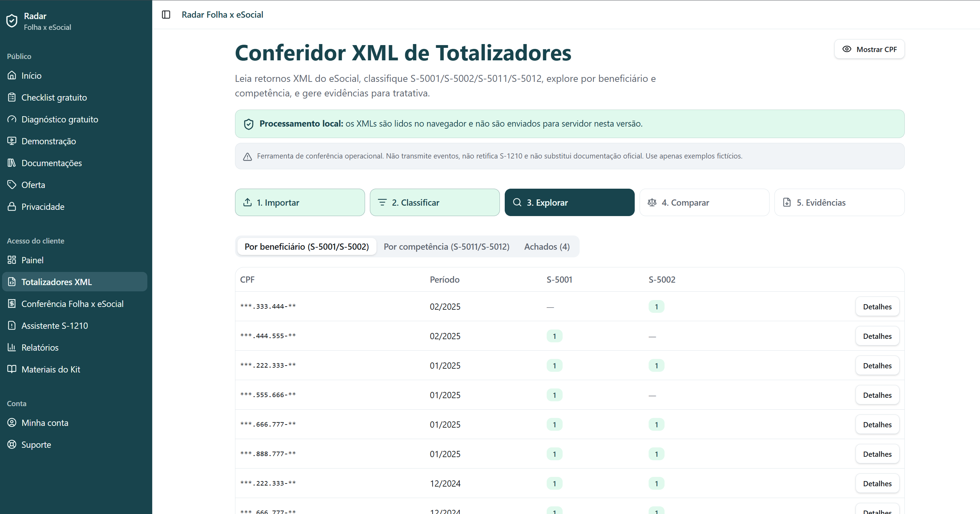Go to step 2. Classificar
This screenshot has width=980, height=514.
click(x=434, y=202)
